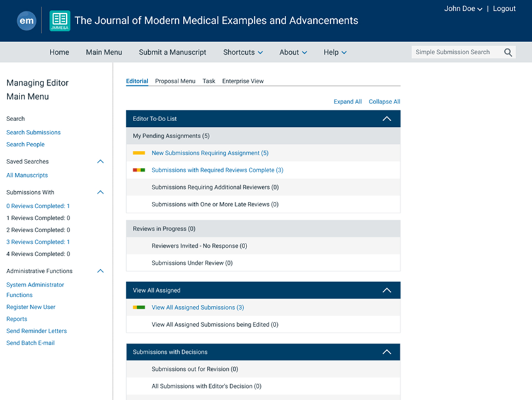Click Submissions out for Revision (0)
Screen dimensions: 532x400
(x=195, y=369)
